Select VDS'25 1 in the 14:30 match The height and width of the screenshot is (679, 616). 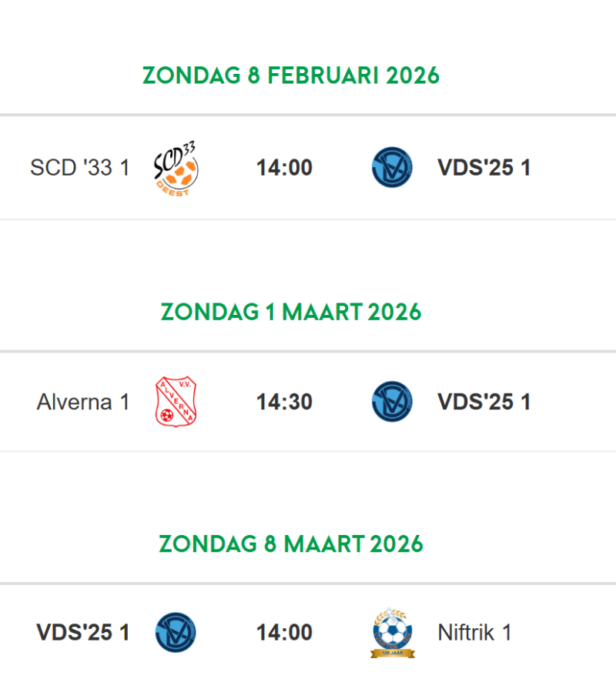[x=484, y=402]
